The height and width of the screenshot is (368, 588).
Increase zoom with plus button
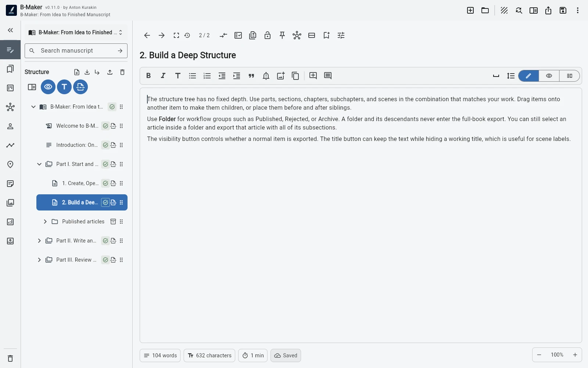pos(575,355)
